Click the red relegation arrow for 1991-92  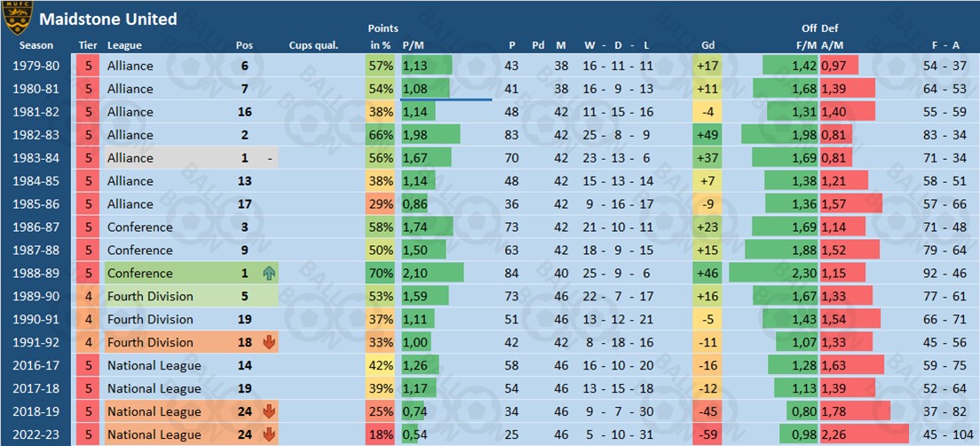tap(269, 342)
